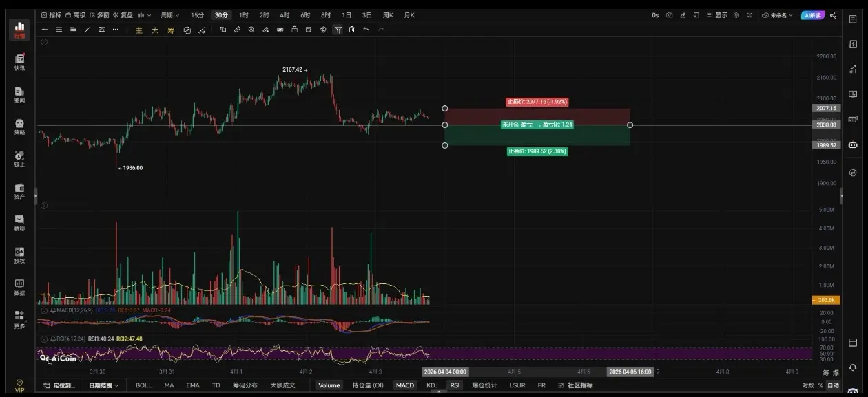Toggle 自动 auto scale

tap(834, 385)
